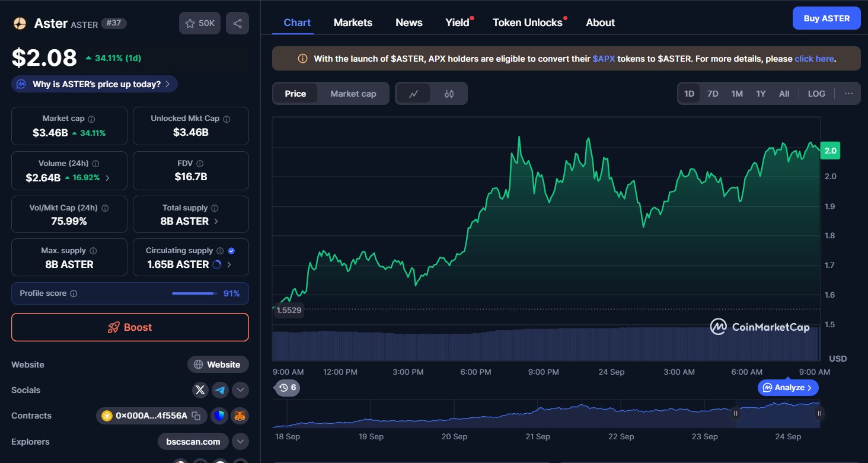The height and width of the screenshot is (463, 868).
Task: Click the Buy ASTER button
Action: (826, 18)
